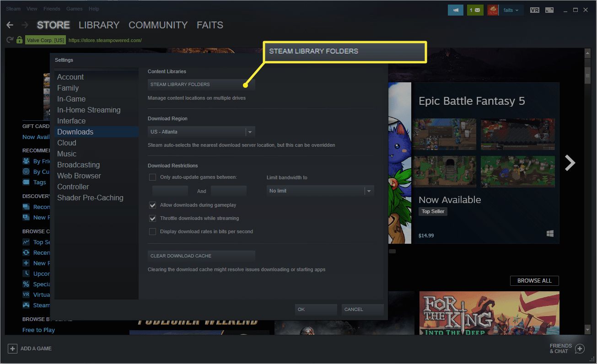Select Interface settings category
This screenshot has height=364, width=597.
(x=97, y=121)
